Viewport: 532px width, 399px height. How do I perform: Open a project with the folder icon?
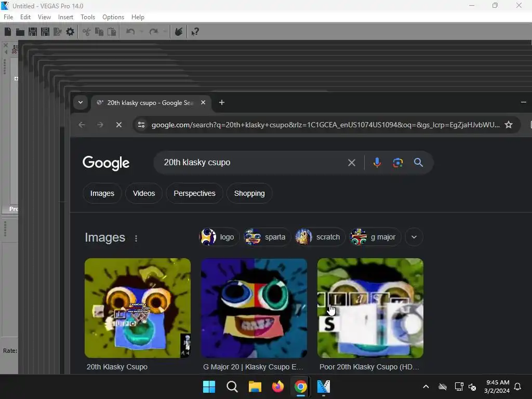tap(20, 32)
